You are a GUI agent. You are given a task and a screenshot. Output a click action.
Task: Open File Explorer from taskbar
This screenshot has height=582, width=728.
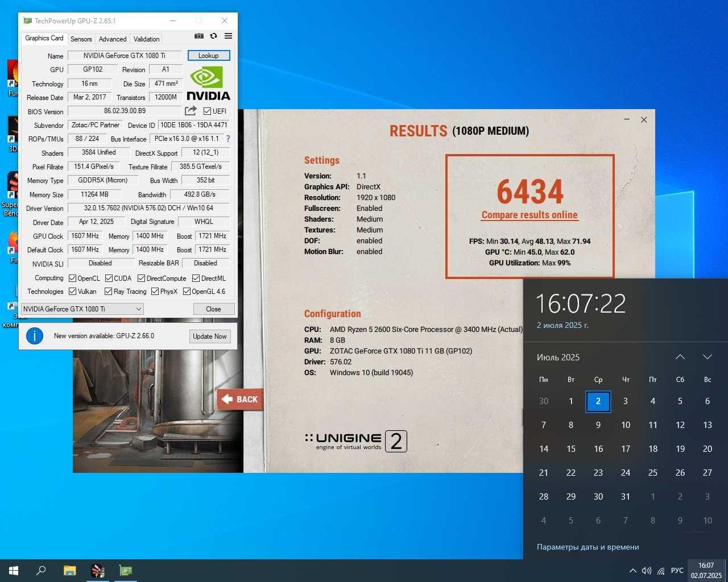pos(69,571)
